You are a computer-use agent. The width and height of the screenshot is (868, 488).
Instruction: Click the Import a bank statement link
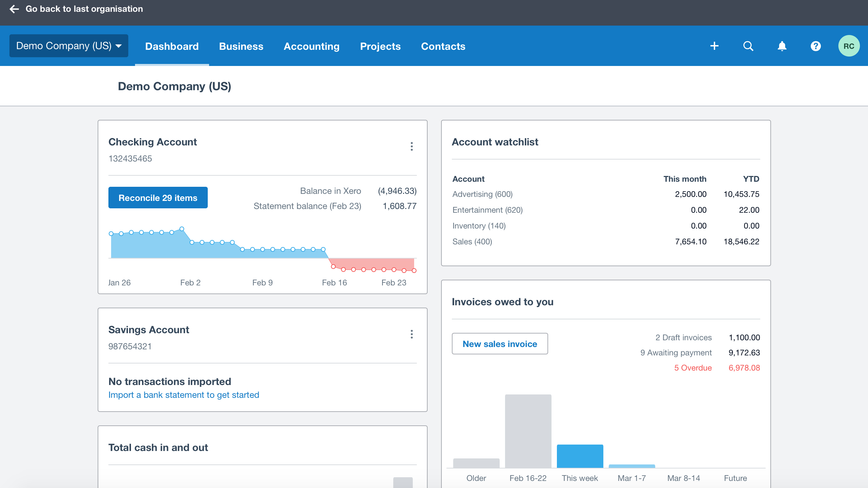click(x=183, y=394)
